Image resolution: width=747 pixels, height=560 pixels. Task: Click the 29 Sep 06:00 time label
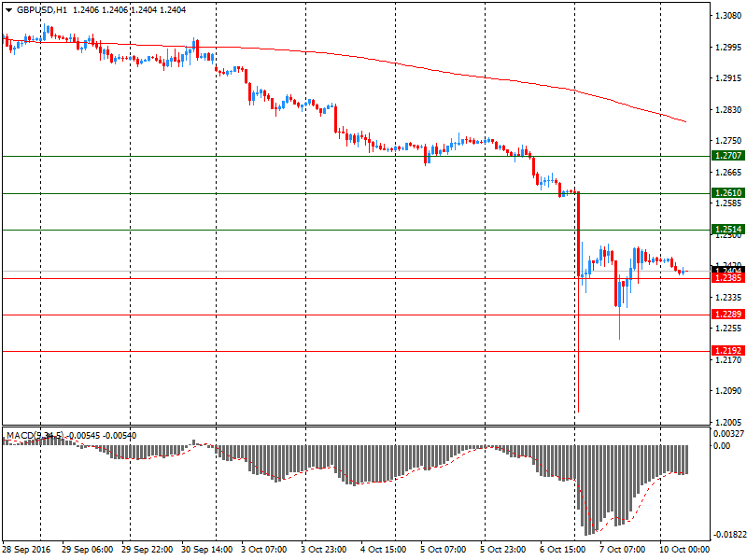pyautogui.click(x=87, y=549)
